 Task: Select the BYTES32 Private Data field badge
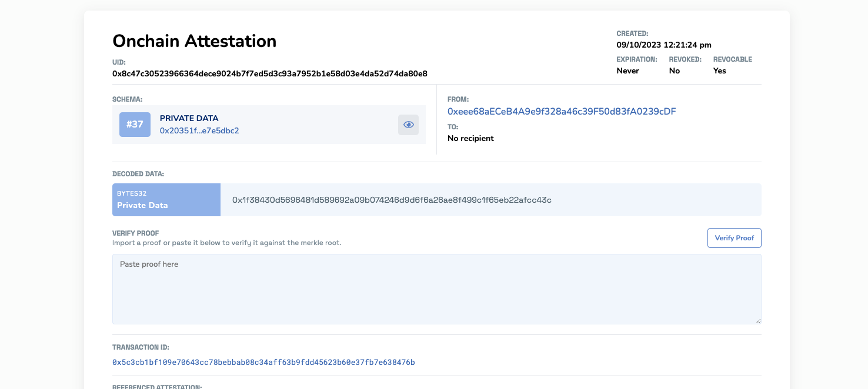[166, 200]
